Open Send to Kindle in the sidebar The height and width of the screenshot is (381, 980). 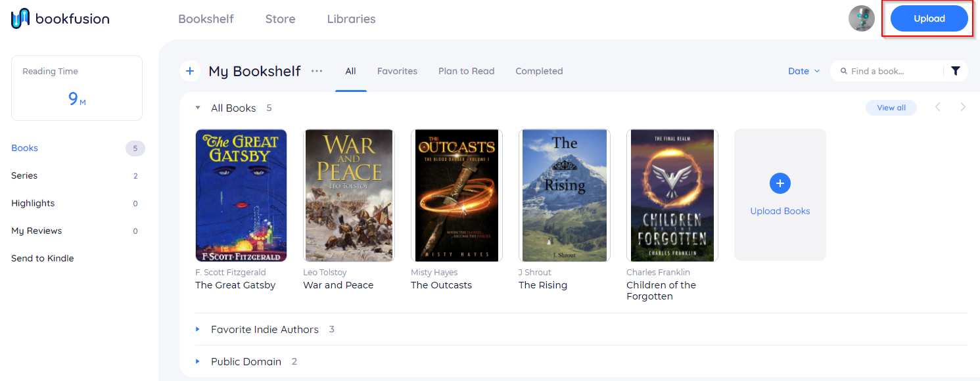(43, 258)
